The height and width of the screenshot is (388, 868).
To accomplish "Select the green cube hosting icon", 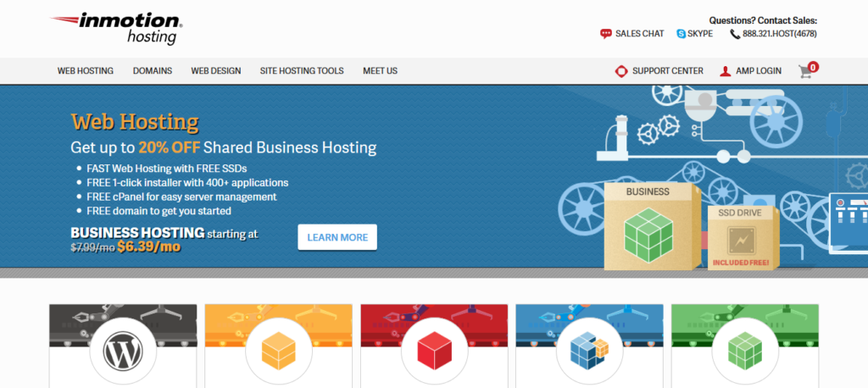I will (745, 351).
